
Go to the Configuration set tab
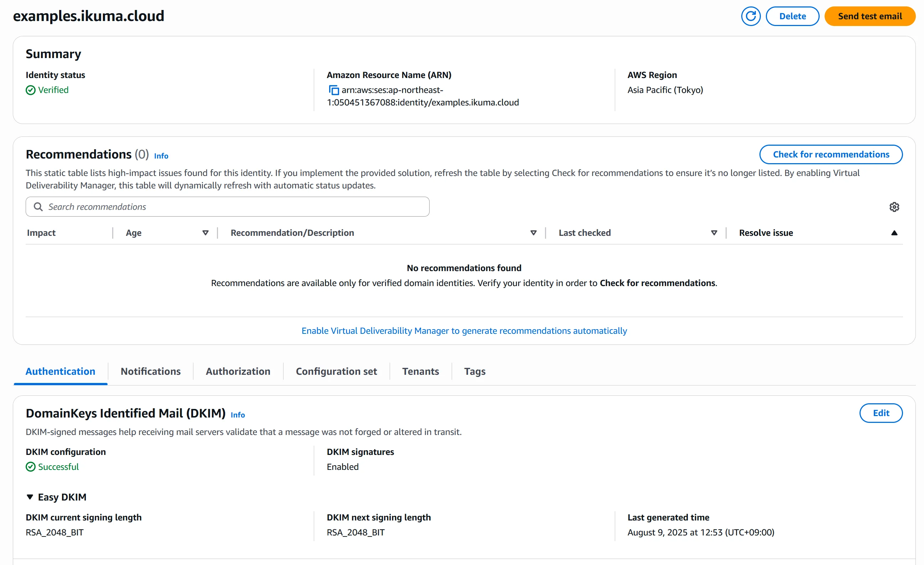point(336,371)
